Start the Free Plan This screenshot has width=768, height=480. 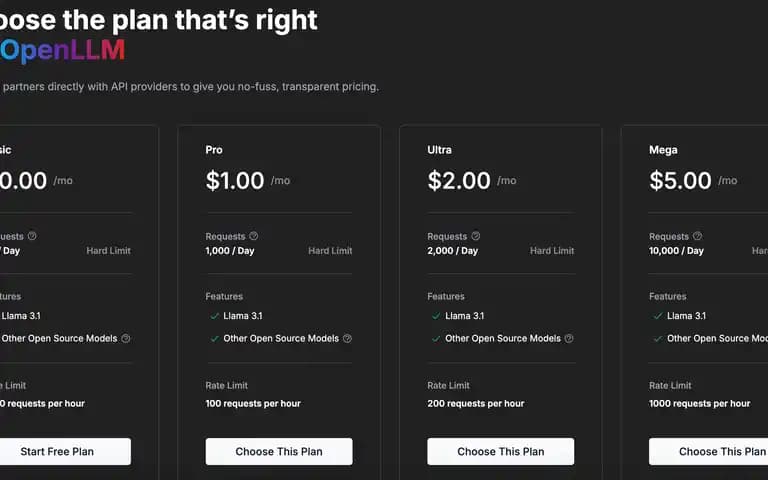pos(57,452)
